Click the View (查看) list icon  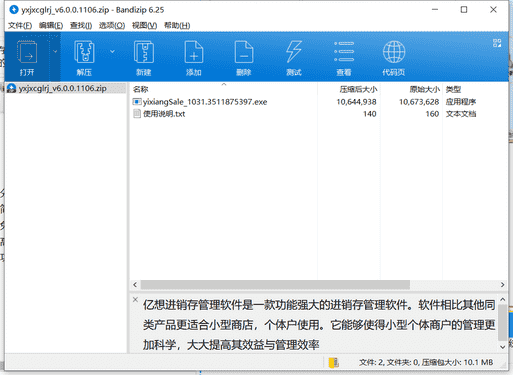344,52
